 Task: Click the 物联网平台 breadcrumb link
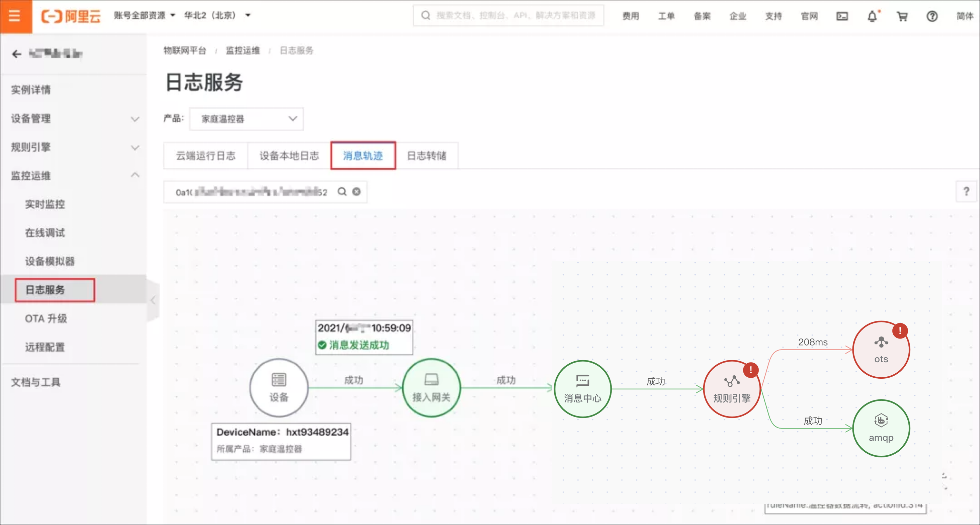(185, 50)
